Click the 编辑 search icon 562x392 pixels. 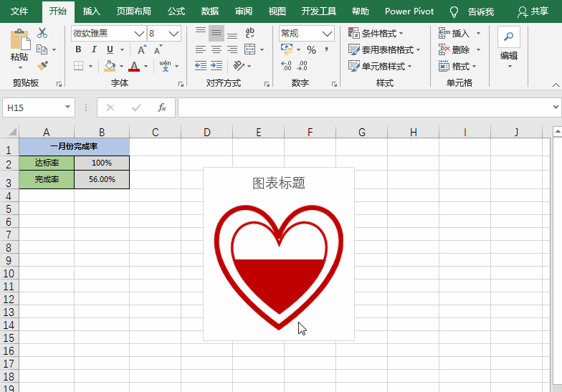[509, 37]
